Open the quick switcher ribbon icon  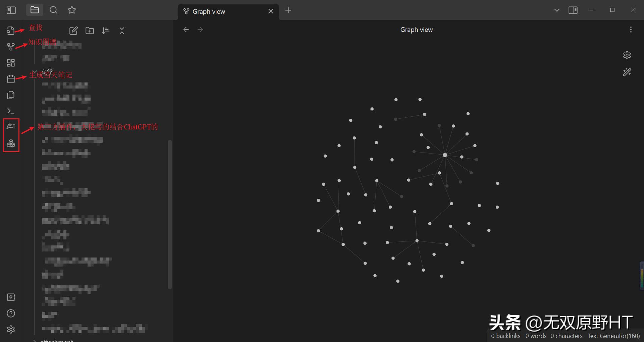(x=11, y=31)
